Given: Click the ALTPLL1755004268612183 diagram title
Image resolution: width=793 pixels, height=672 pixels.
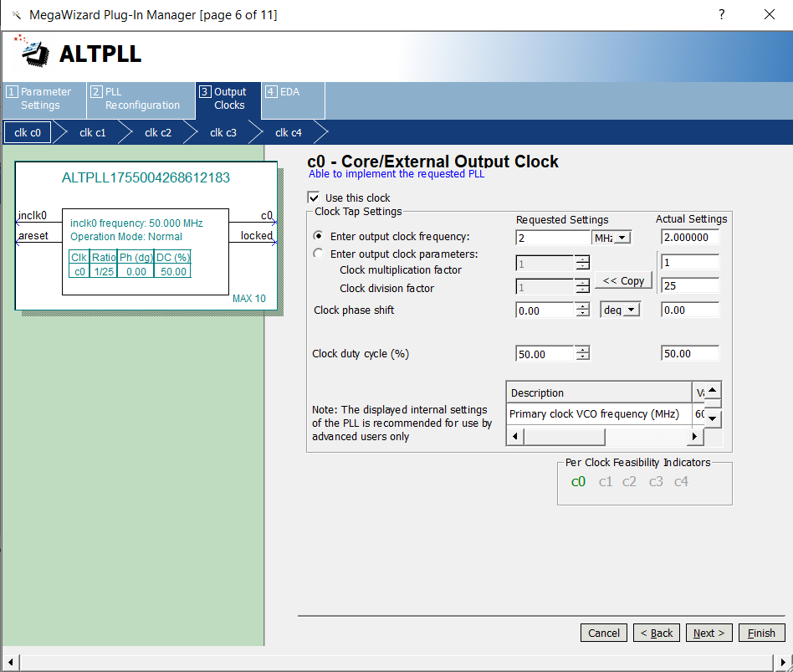Looking at the screenshot, I should 146,177.
